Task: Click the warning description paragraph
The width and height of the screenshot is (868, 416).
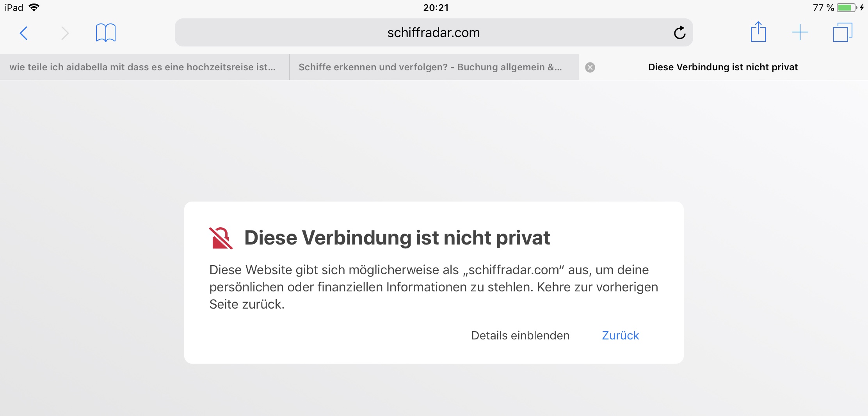Action: coord(433,287)
